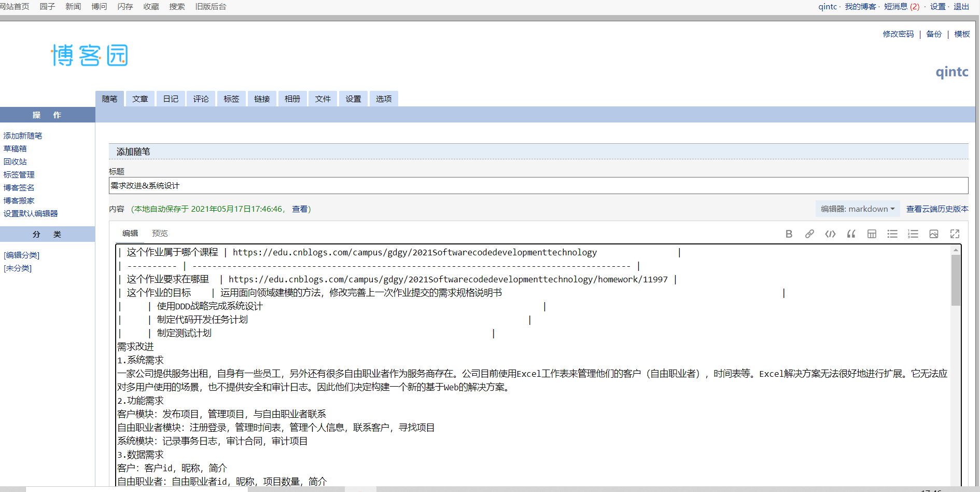Switch to the 编辑 editor tab

[130, 234]
